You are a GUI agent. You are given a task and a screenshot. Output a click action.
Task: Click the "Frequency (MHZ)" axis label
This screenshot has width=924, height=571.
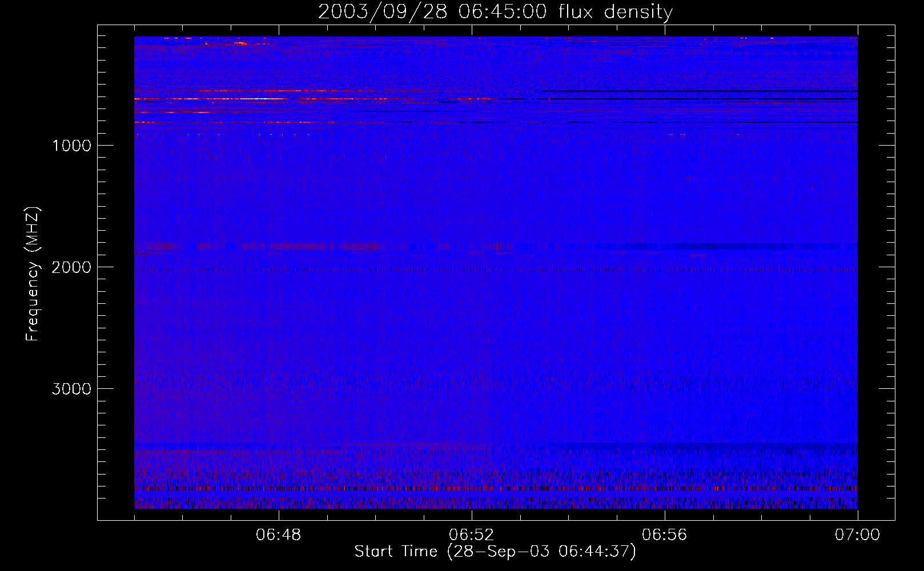tap(33, 274)
